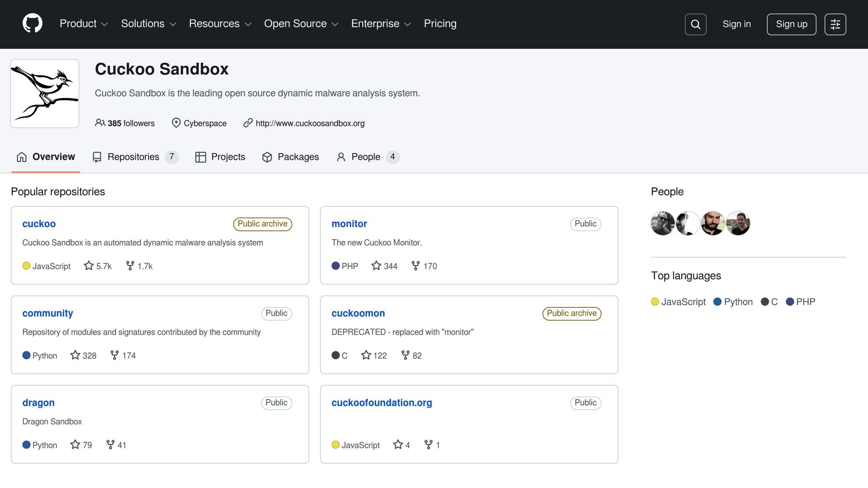Image resolution: width=868 pixels, height=488 pixels.
Task: Filter by Python in Top languages
Action: pyautogui.click(x=733, y=302)
